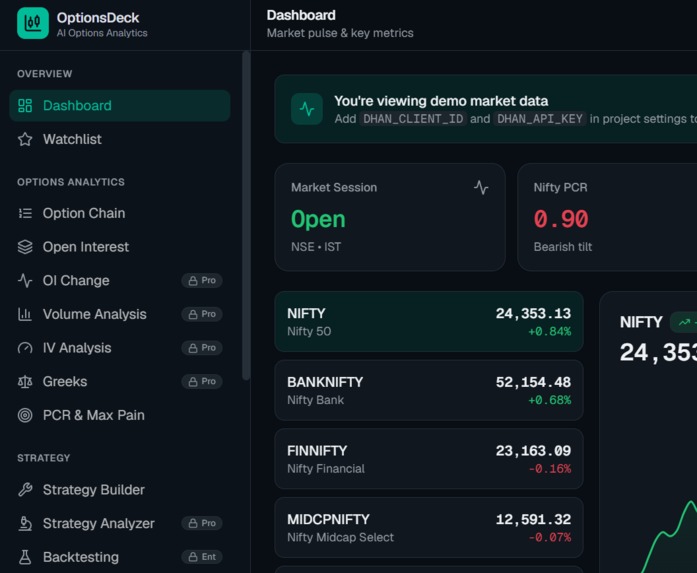Click the Greeks balance scale icon
Screen dimensions: 697x573
coord(25,381)
